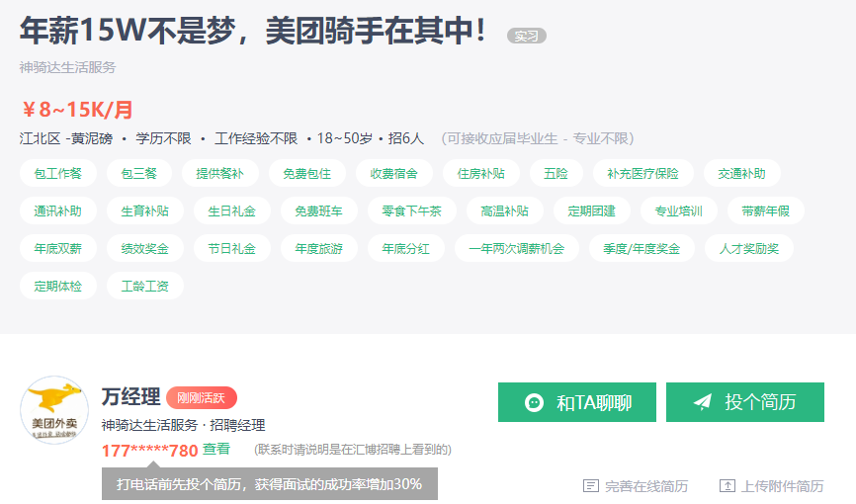Viewport: 856px width, 504px height.
Task: Click the 刚刚活跃 status badge
Action: click(202, 397)
